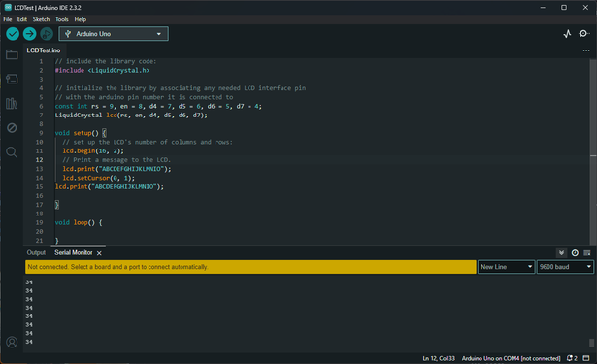
Task: Click the editor vertical scrollbar
Action: pos(593,152)
